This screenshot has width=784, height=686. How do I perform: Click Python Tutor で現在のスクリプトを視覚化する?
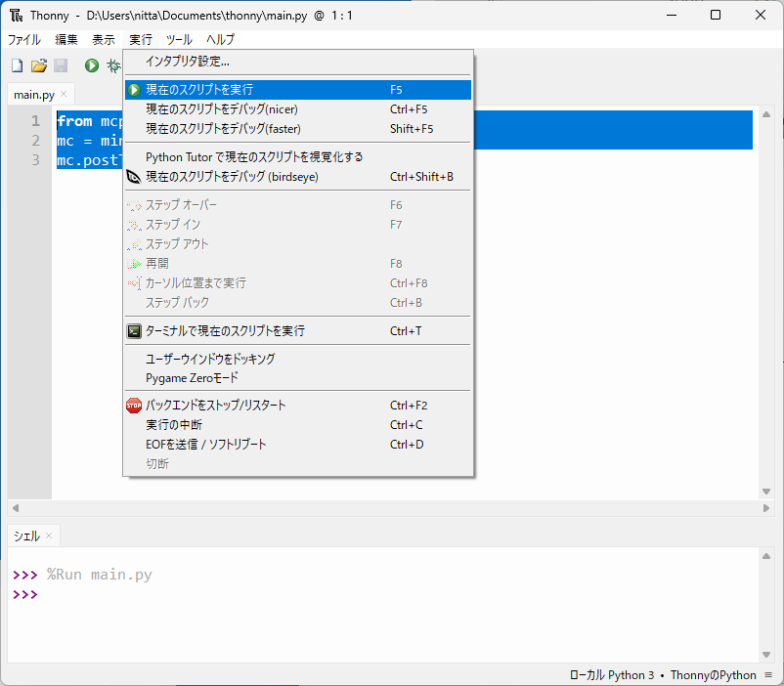click(254, 157)
